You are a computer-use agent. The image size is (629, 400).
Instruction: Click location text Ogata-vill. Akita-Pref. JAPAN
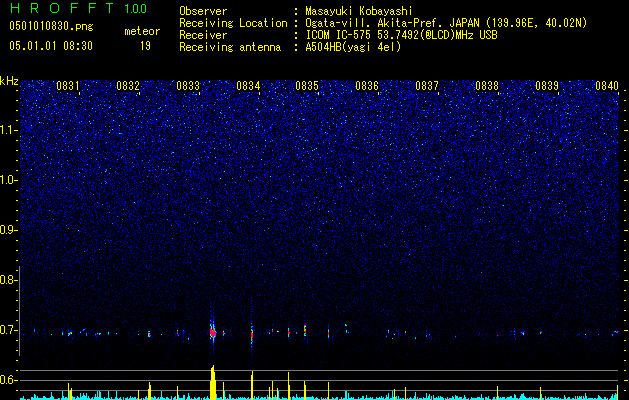tap(392, 23)
